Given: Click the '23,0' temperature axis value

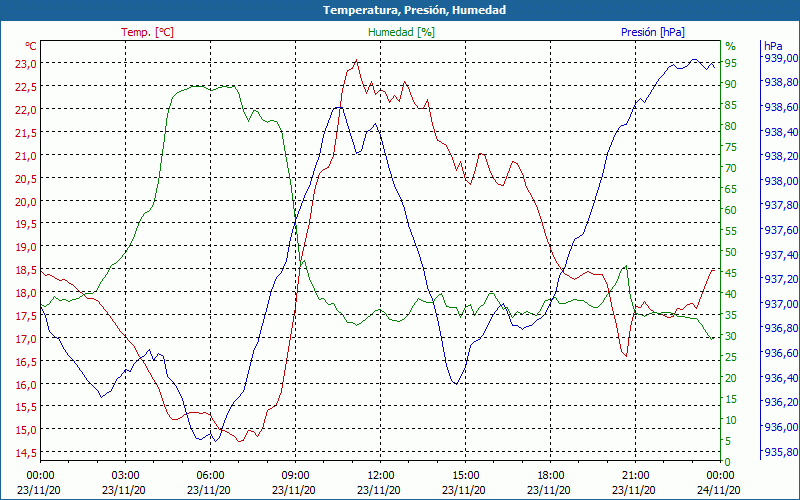Looking at the screenshot, I should pyautogui.click(x=26, y=64).
